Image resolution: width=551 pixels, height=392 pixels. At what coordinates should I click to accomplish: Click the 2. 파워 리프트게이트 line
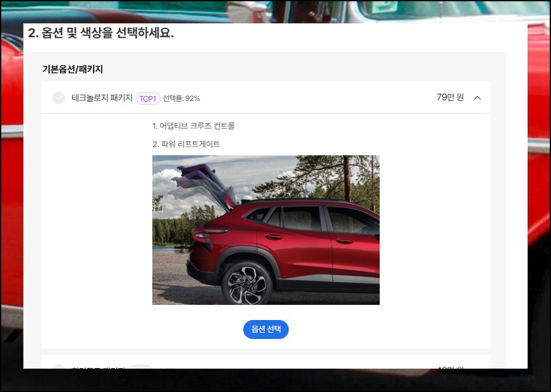(x=186, y=144)
